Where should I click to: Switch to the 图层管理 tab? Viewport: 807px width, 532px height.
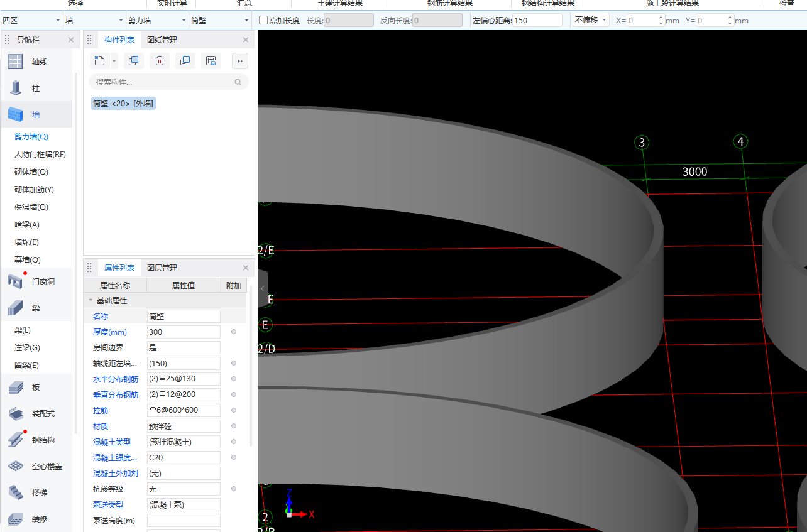162,268
